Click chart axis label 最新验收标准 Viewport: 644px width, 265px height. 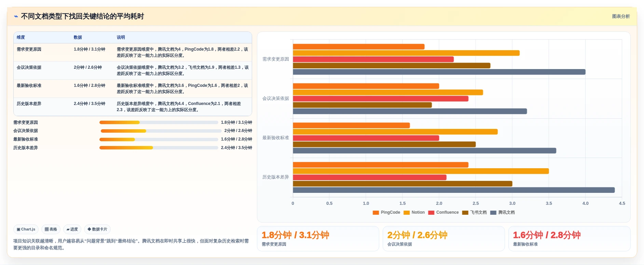pos(276,138)
